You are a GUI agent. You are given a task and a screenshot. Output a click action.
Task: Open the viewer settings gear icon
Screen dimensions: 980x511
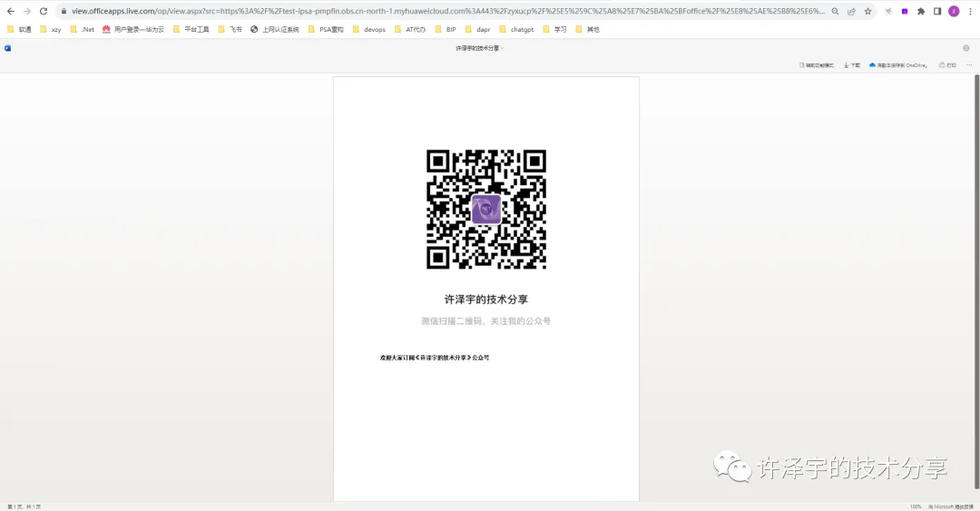point(965,48)
